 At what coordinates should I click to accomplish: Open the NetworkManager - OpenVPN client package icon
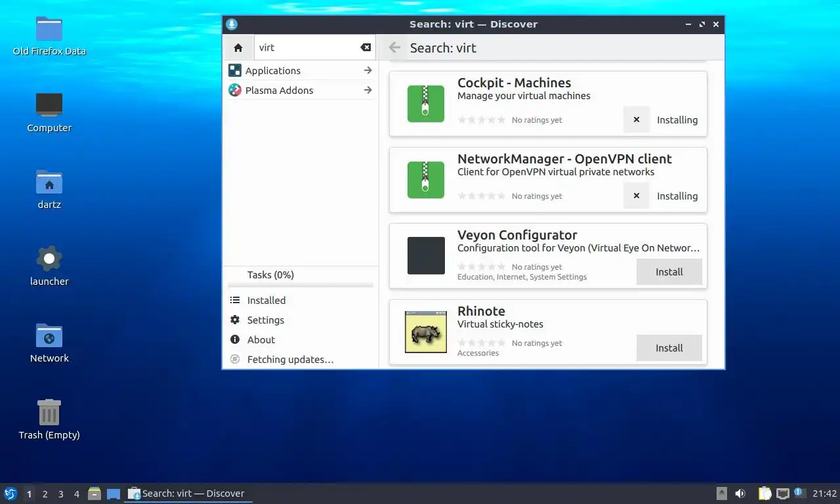click(426, 180)
